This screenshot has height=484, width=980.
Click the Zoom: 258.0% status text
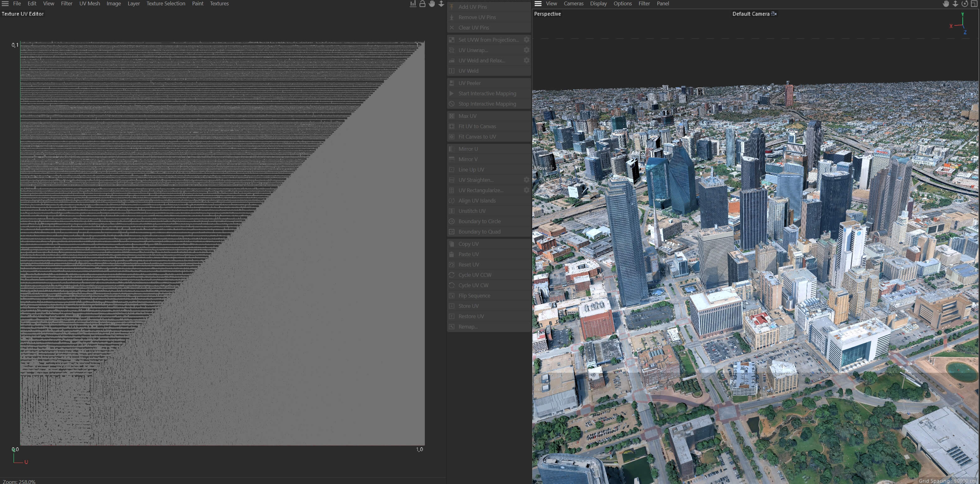(19, 481)
